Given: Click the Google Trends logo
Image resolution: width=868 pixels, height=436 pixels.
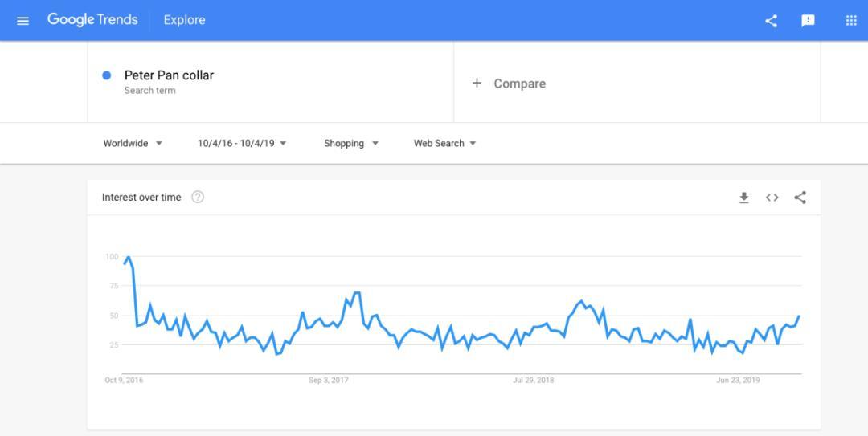Looking at the screenshot, I should tap(92, 20).
